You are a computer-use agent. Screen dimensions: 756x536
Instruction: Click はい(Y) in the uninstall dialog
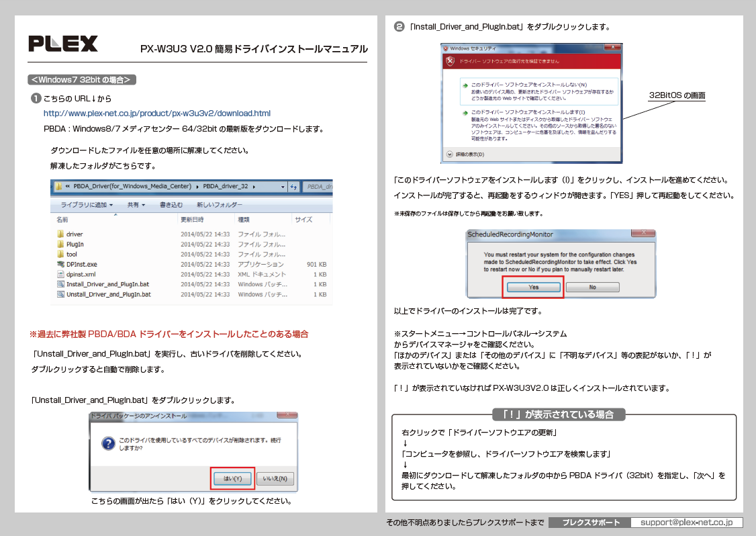tap(232, 478)
